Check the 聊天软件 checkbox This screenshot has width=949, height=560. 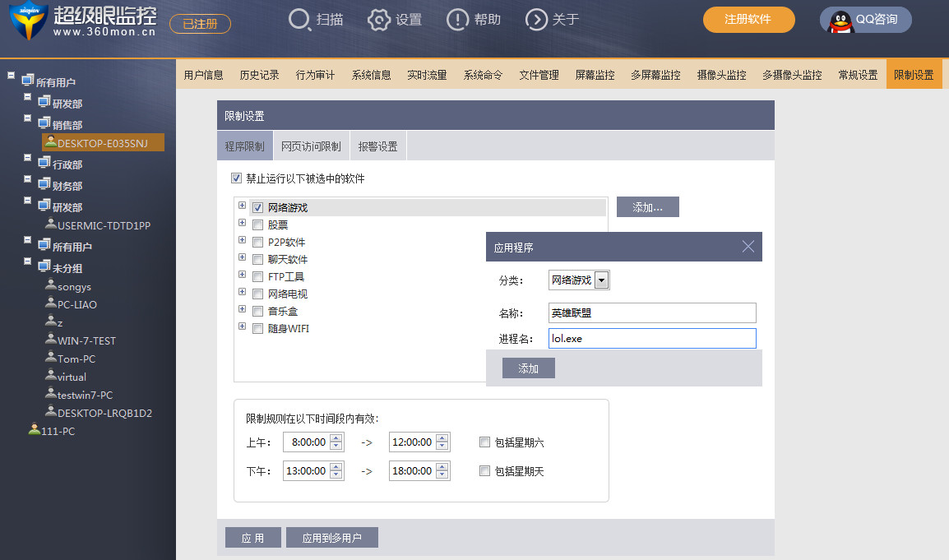tap(258, 260)
